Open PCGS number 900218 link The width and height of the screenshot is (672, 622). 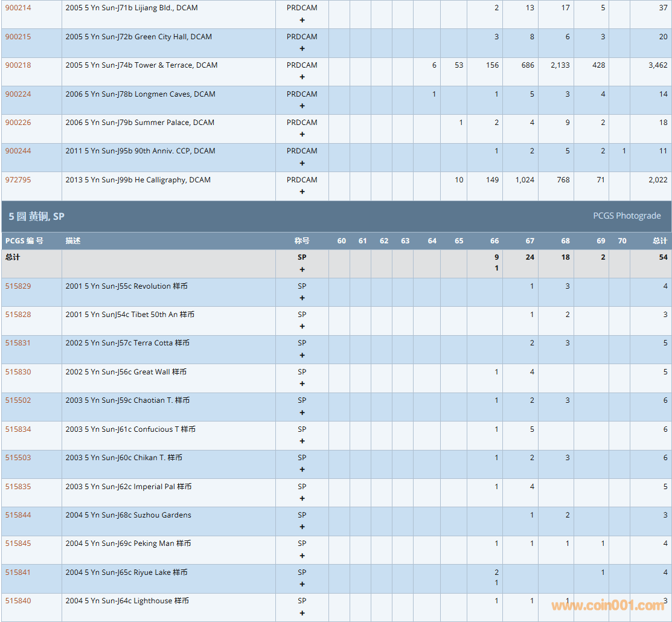(x=18, y=65)
